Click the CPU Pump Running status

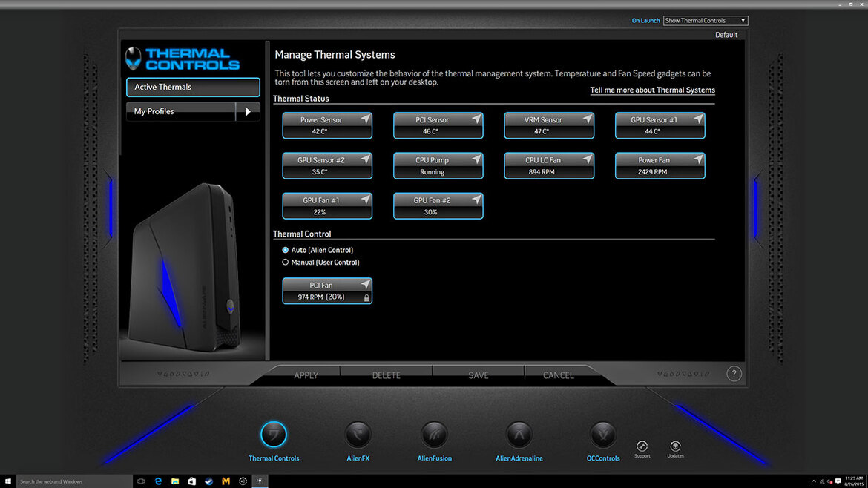(x=433, y=171)
